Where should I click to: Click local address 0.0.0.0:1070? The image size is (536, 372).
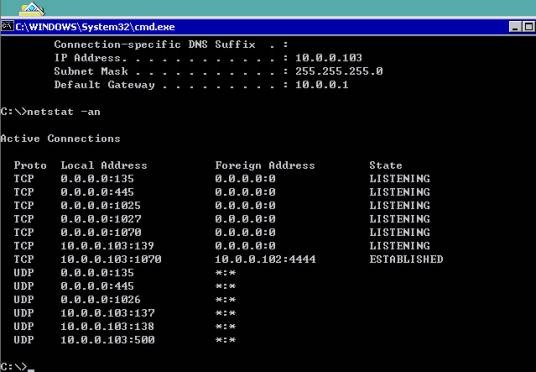coord(101,232)
